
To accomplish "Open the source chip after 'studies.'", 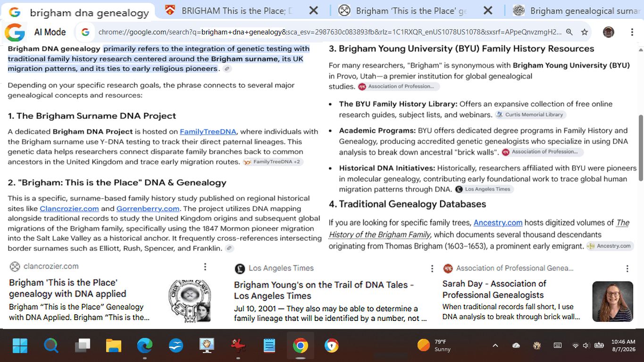I will coord(399,86).
